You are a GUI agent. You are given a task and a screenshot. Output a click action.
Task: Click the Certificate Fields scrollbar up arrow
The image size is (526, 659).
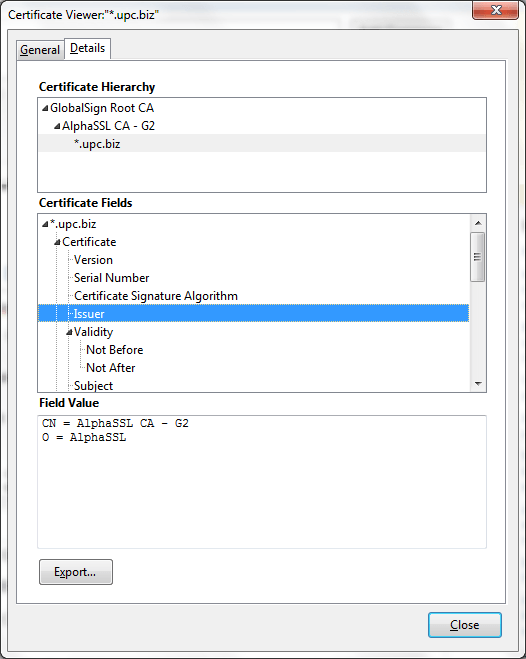(x=478, y=223)
